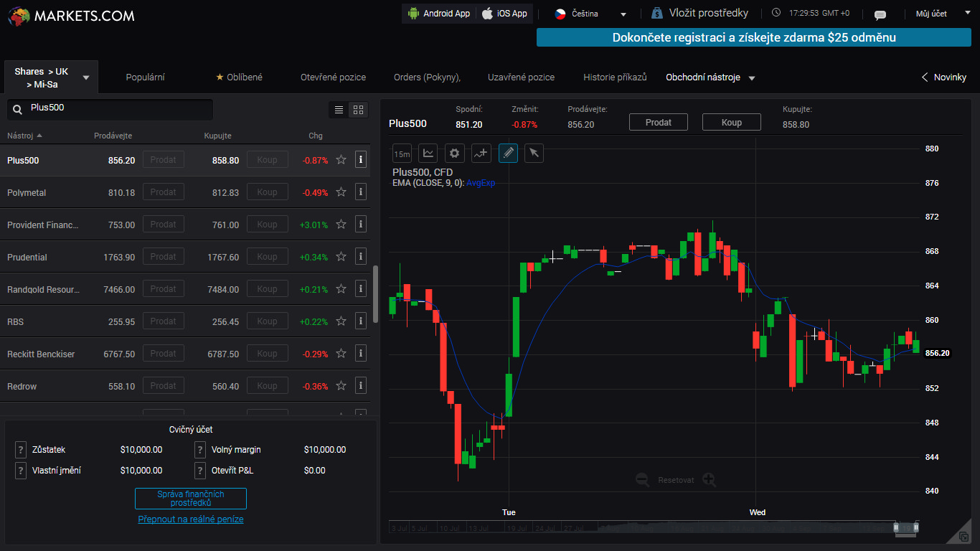Open chart settings gear icon
Viewport: 980px width, 551px height.
coord(455,153)
